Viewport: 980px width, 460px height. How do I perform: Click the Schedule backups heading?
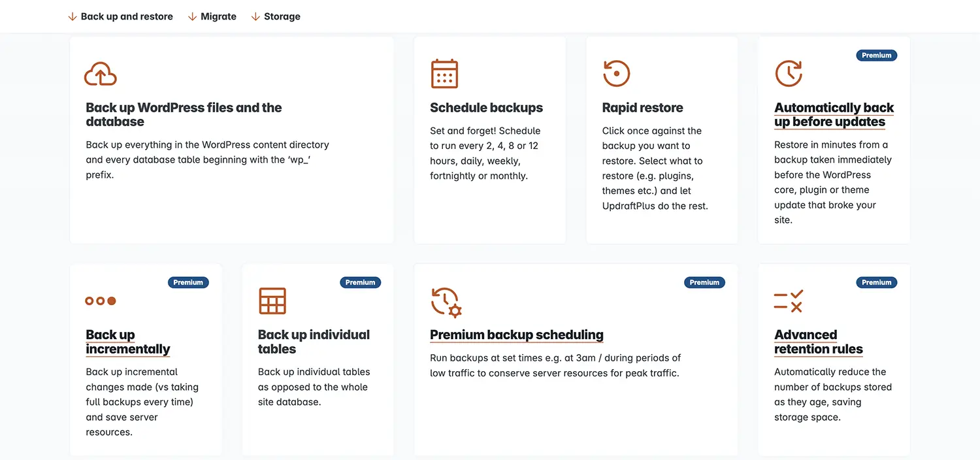[486, 108]
